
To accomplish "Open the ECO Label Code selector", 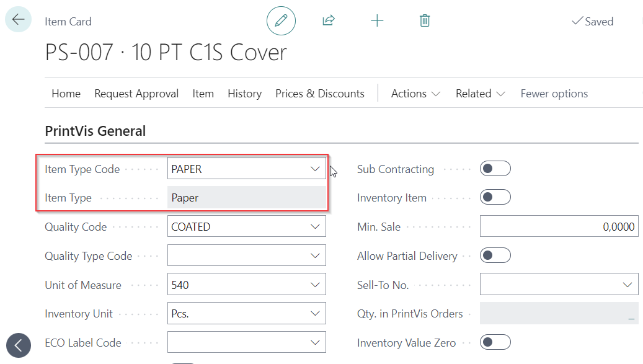I will (x=315, y=342).
